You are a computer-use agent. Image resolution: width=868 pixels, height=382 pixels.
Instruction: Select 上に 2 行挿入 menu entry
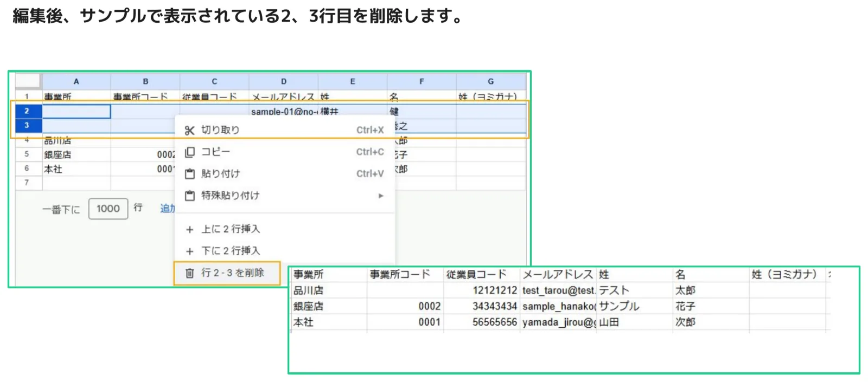coord(284,229)
